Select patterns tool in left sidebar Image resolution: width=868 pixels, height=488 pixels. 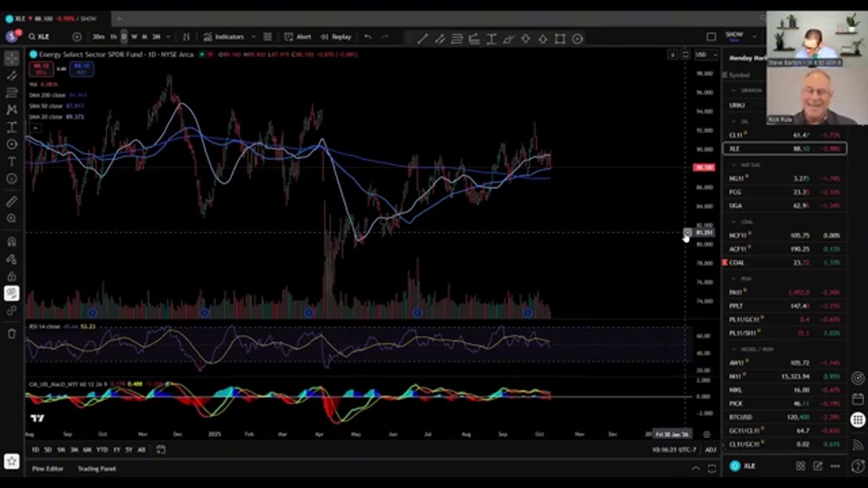click(x=12, y=109)
